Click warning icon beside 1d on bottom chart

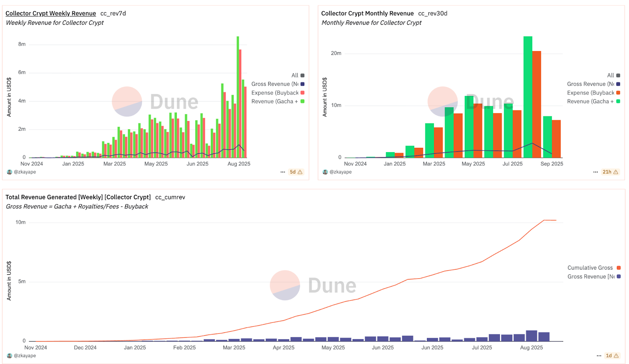(x=616, y=355)
